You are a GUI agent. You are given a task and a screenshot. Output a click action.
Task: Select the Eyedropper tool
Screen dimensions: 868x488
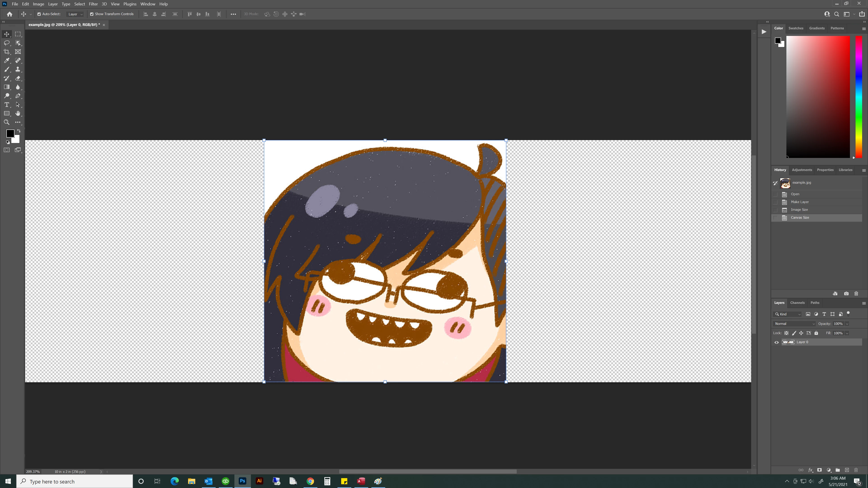pos(7,60)
